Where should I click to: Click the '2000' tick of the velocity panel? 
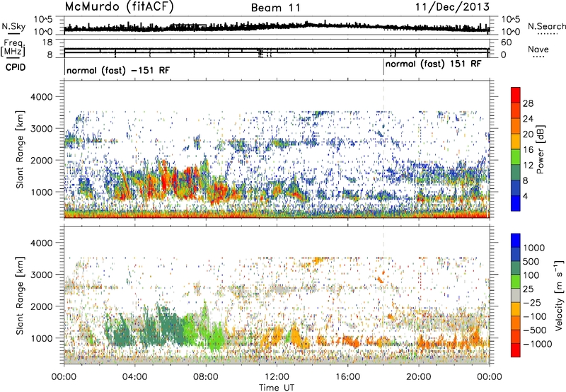(42, 306)
